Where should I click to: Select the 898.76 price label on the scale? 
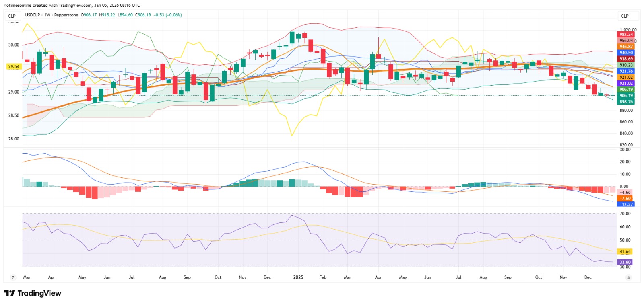pyautogui.click(x=626, y=102)
